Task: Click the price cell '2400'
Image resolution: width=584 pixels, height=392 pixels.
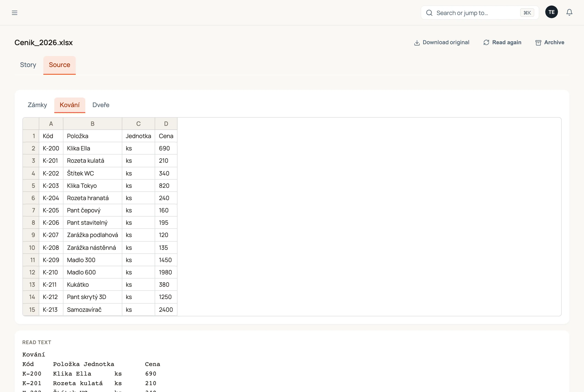Action: (x=166, y=310)
